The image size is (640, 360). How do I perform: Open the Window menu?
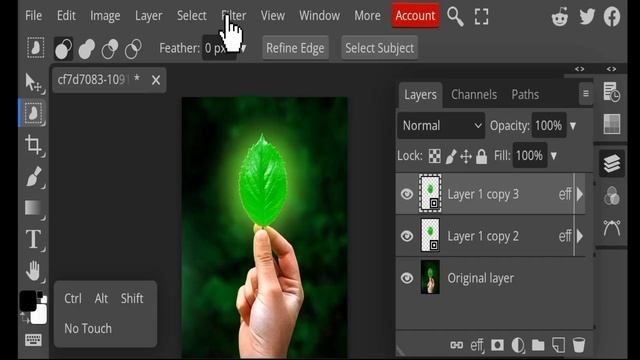(319, 16)
